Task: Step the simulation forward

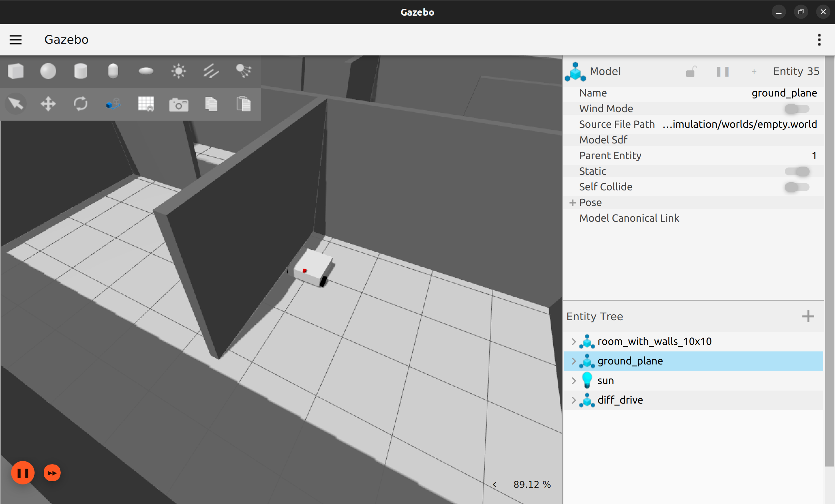Action: [x=52, y=473]
